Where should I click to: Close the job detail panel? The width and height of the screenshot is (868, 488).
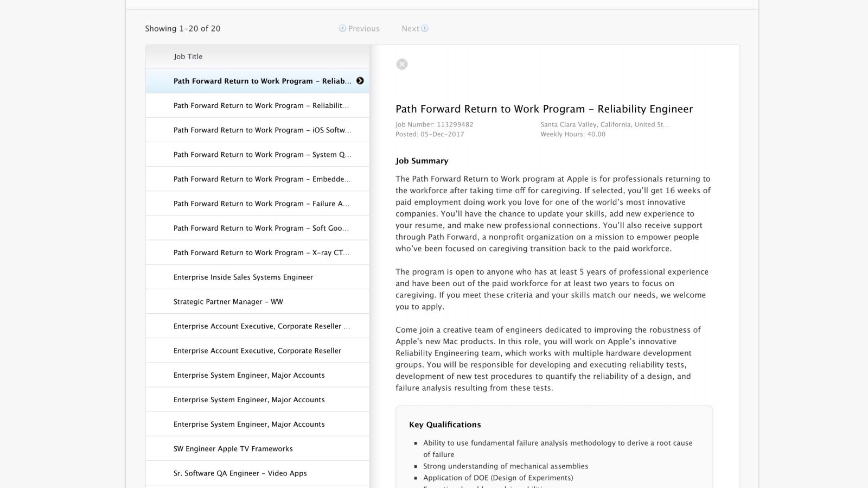tap(402, 64)
